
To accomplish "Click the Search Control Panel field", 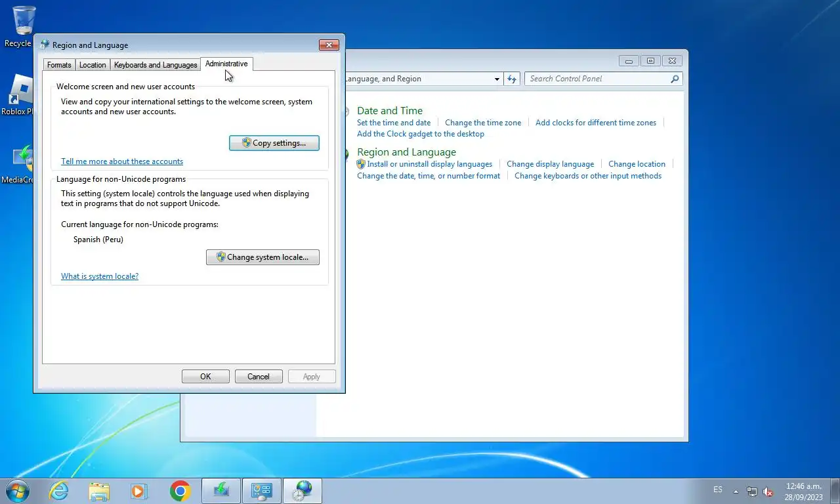I will pyautogui.click(x=603, y=79).
